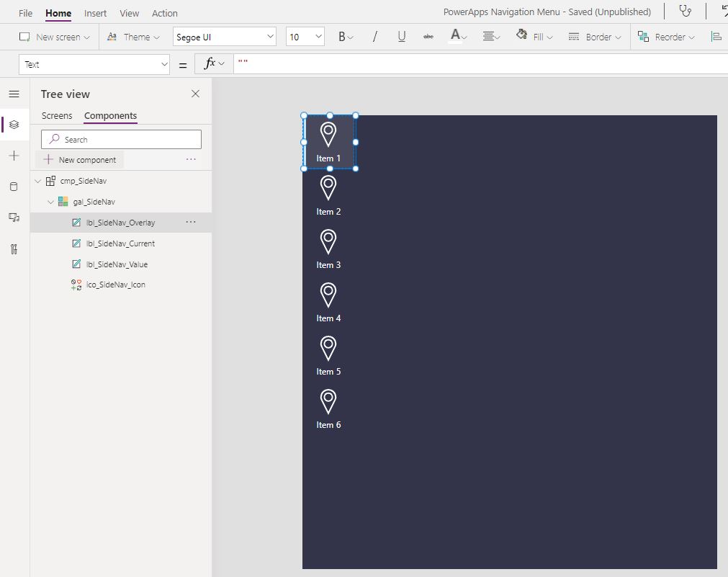Screen dimensions: 728x577
Task: Open the Insert plus icon in sidebar
Action: click(14, 156)
